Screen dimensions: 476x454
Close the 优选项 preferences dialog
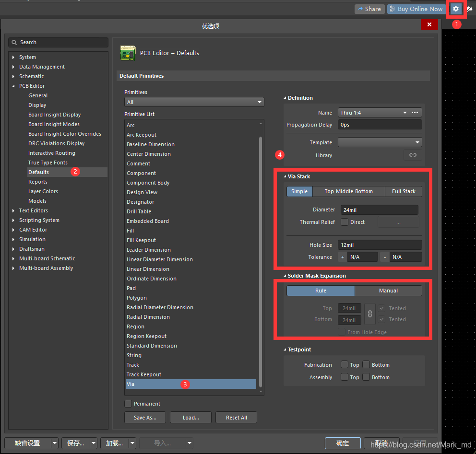click(x=429, y=24)
